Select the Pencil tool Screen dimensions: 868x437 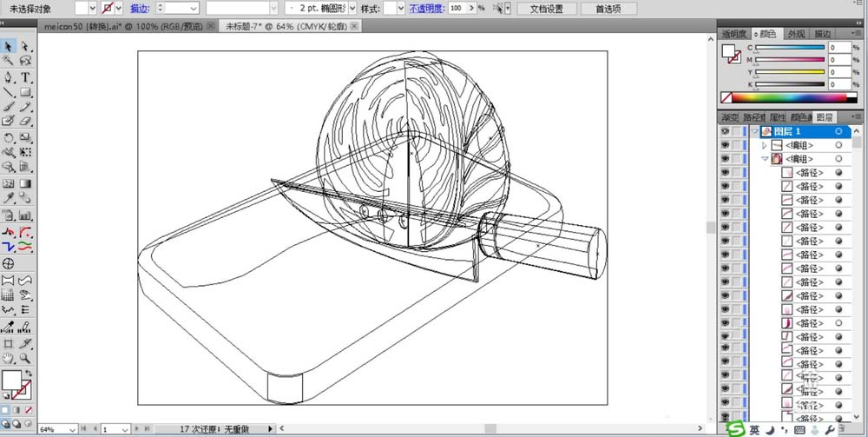coord(25,106)
